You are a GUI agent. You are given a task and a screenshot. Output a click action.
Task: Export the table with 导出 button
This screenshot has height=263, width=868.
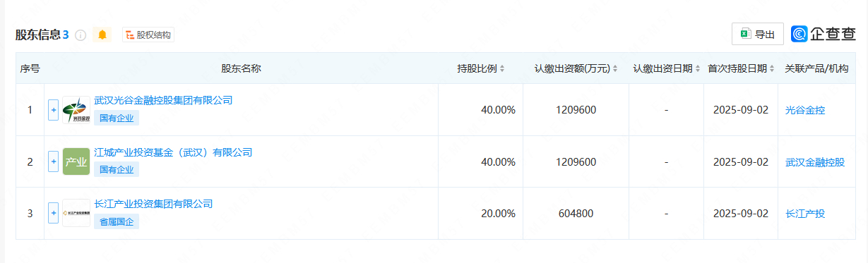click(757, 34)
